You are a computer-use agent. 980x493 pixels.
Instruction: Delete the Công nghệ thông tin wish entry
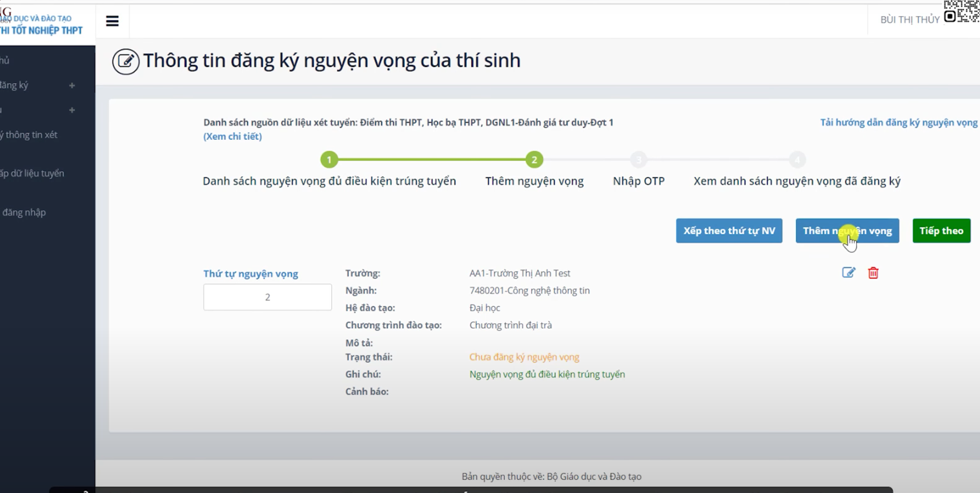(x=873, y=273)
